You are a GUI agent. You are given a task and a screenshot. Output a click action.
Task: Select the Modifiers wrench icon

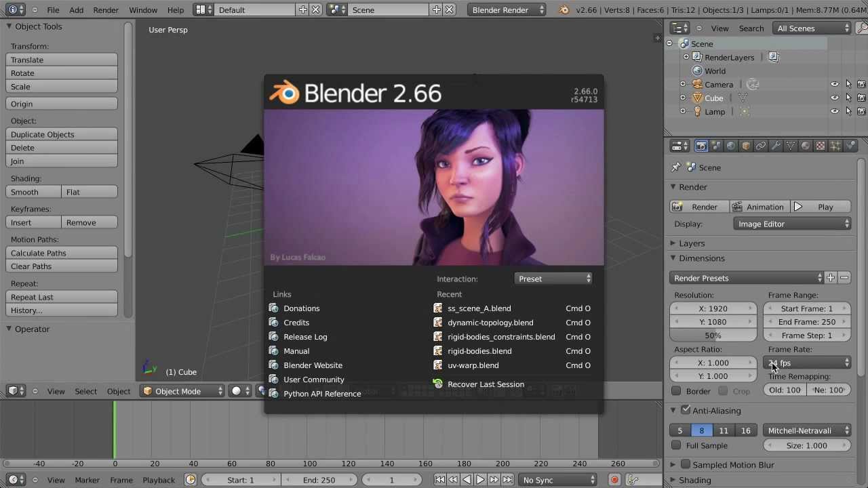click(x=776, y=146)
